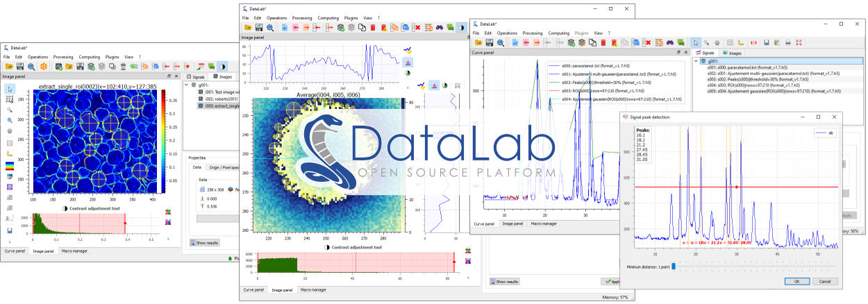Click the right orange arrow icon in middle toolbar

306,28
